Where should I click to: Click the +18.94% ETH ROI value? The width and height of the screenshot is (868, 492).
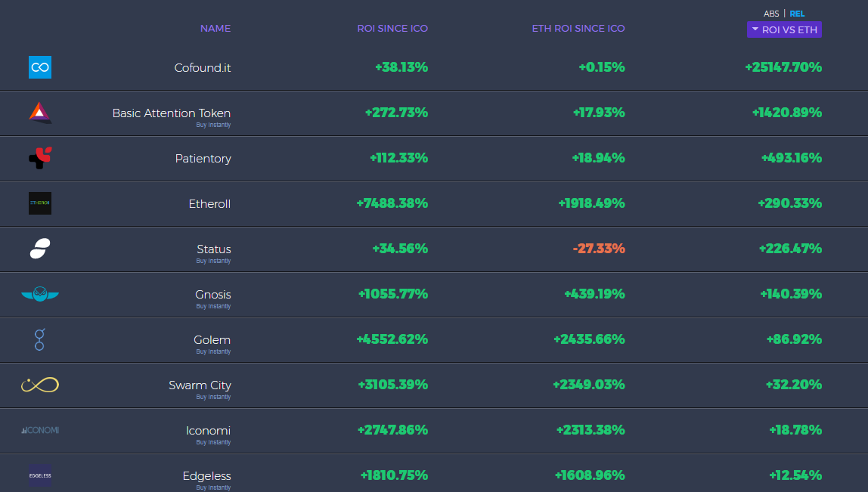click(x=598, y=158)
